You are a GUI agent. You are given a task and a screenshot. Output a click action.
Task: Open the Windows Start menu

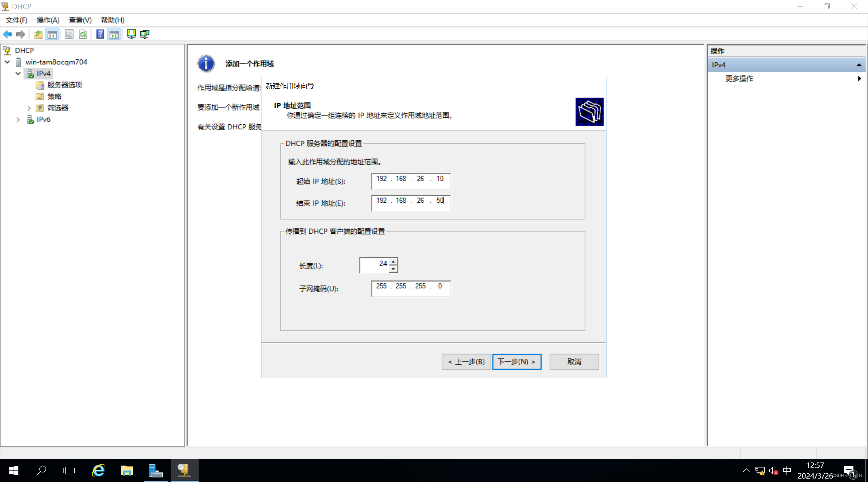[14, 471]
